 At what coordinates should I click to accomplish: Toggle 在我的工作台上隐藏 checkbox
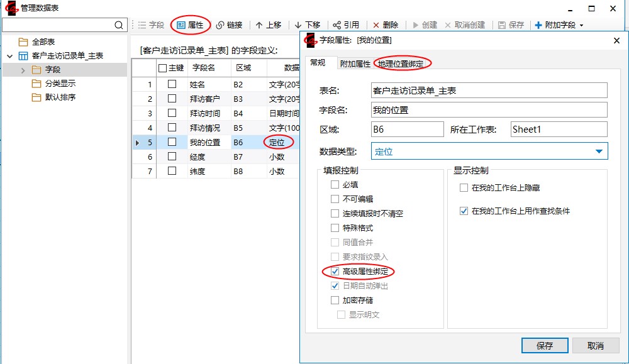(x=464, y=188)
